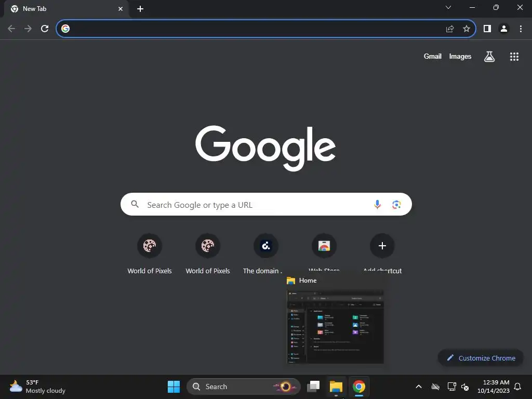Click the magnifier in Google search box
532x399 pixels.
tap(135, 204)
